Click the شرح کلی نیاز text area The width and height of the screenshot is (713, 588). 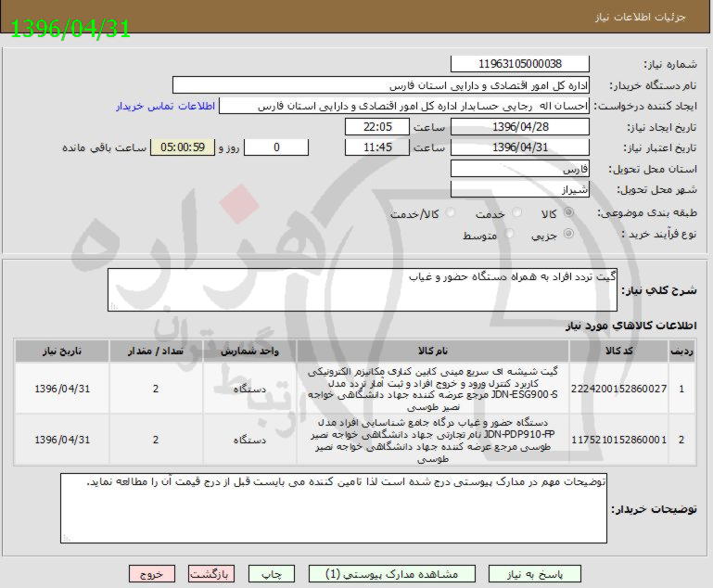click(x=363, y=289)
